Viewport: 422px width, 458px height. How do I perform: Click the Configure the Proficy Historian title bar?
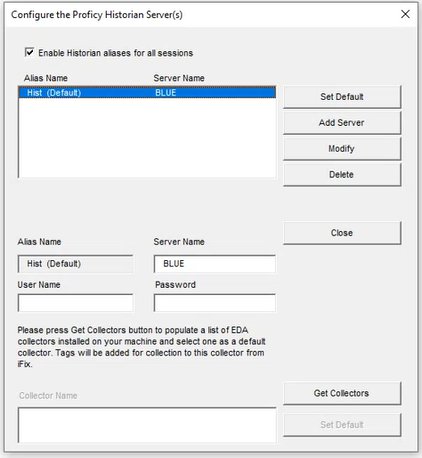[x=200, y=15]
